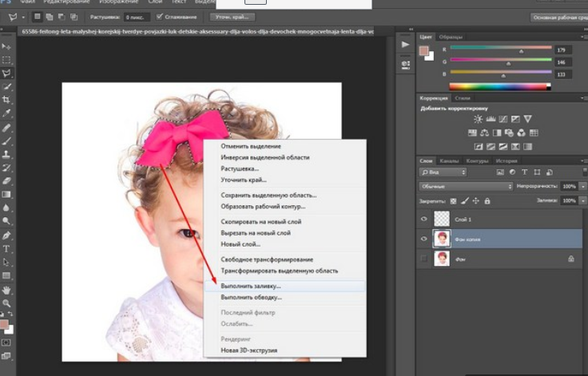Select the Crop tool
This screenshot has height=376, width=588.
(x=6, y=100)
